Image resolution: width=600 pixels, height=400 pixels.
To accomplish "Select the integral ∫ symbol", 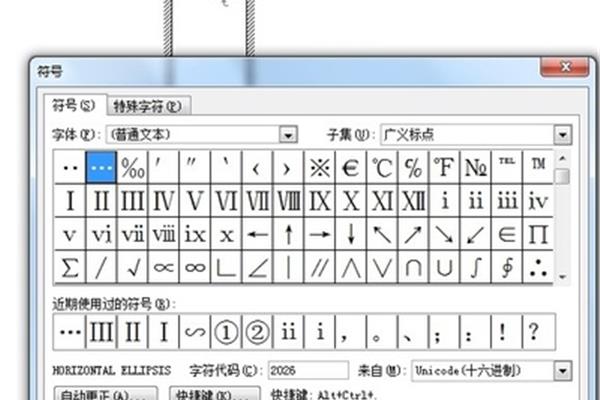I will (476, 267).
